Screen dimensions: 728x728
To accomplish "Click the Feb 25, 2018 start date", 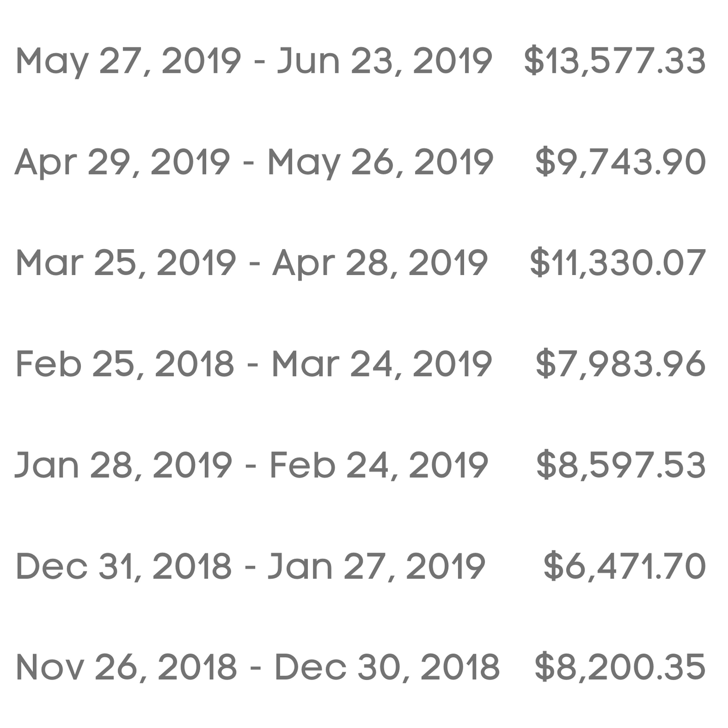I will tap(125, 364).
